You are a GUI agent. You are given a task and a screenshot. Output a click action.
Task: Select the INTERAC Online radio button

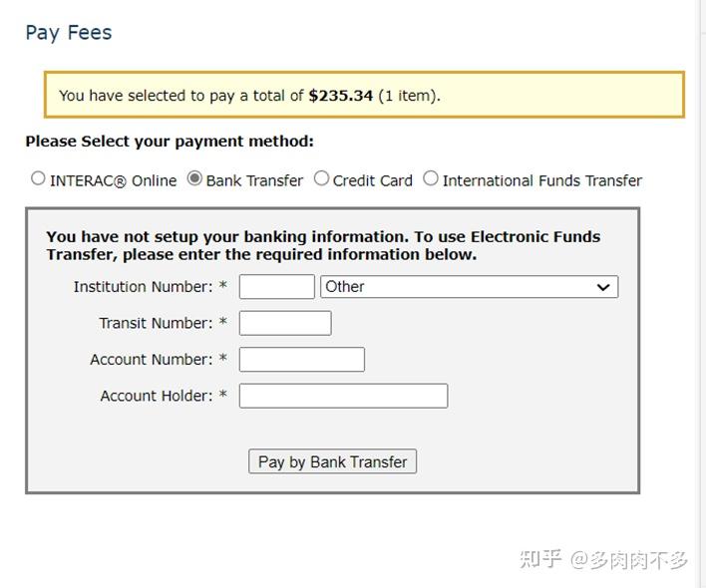tap(39, 179)
